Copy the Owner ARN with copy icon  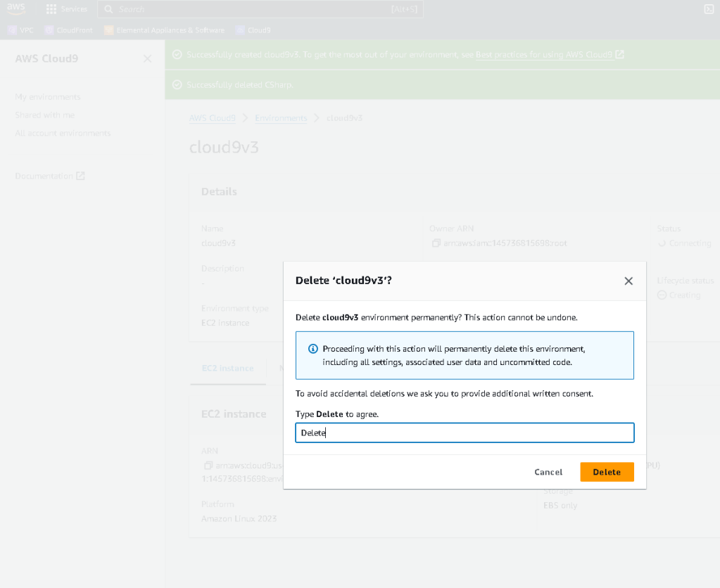(436, 243)
